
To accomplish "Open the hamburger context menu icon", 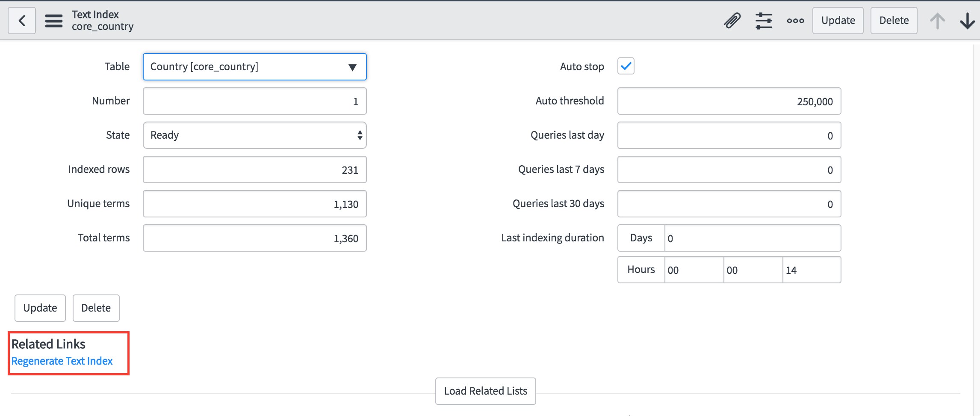I will [54, 21].
